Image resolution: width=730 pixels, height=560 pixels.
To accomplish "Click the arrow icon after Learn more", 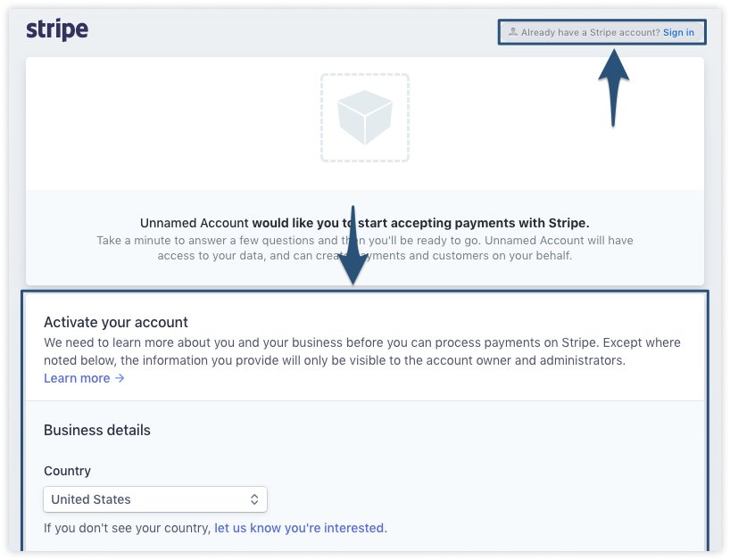I will pos(120,379).
